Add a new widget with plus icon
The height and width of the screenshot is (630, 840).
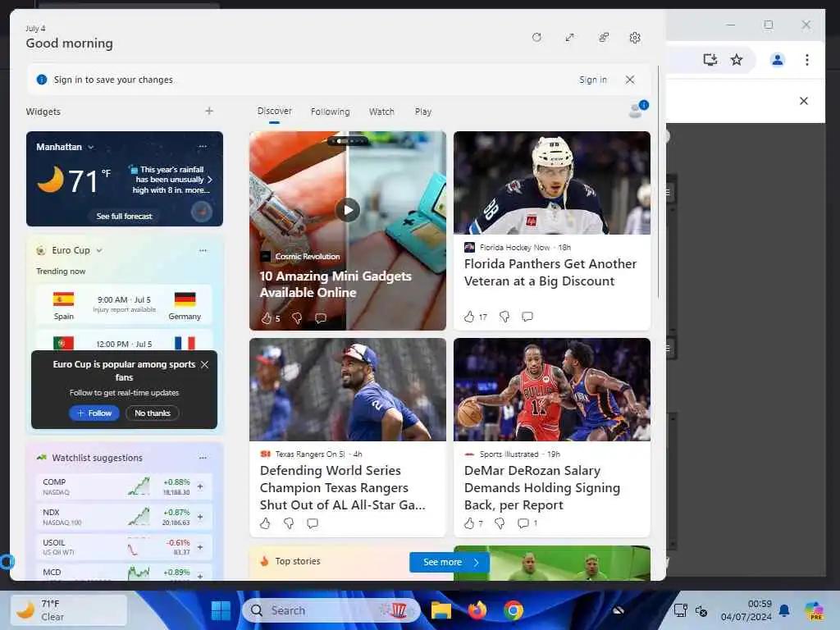click(x=209, y=111)
